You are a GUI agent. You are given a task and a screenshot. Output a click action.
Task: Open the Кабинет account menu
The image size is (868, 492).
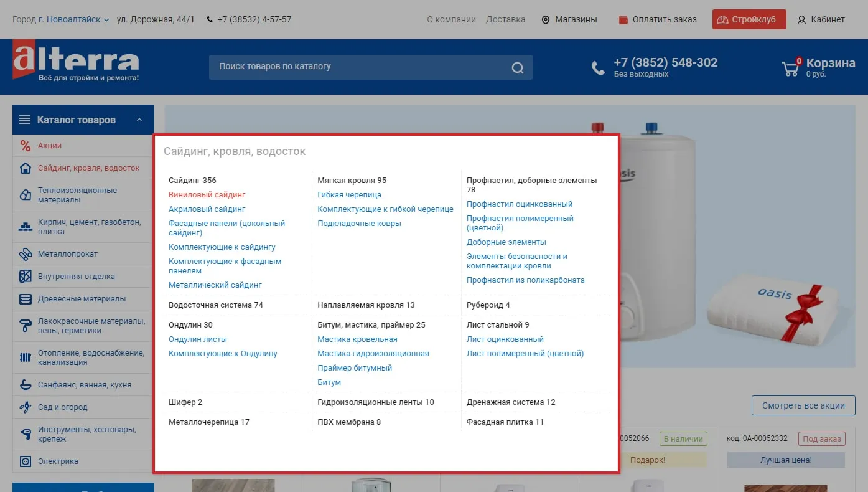pyautogui.click(x=821, y=19)
